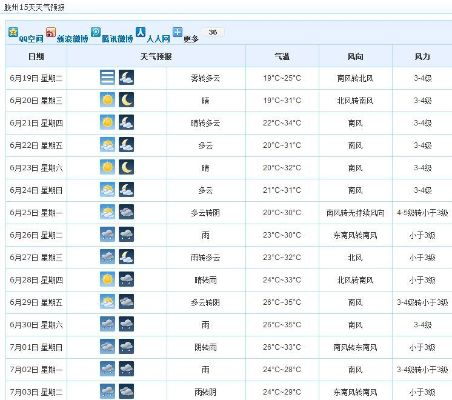Click the share count bubble showing 36
This screenshot has height=400, width=452.
(213, 32)
